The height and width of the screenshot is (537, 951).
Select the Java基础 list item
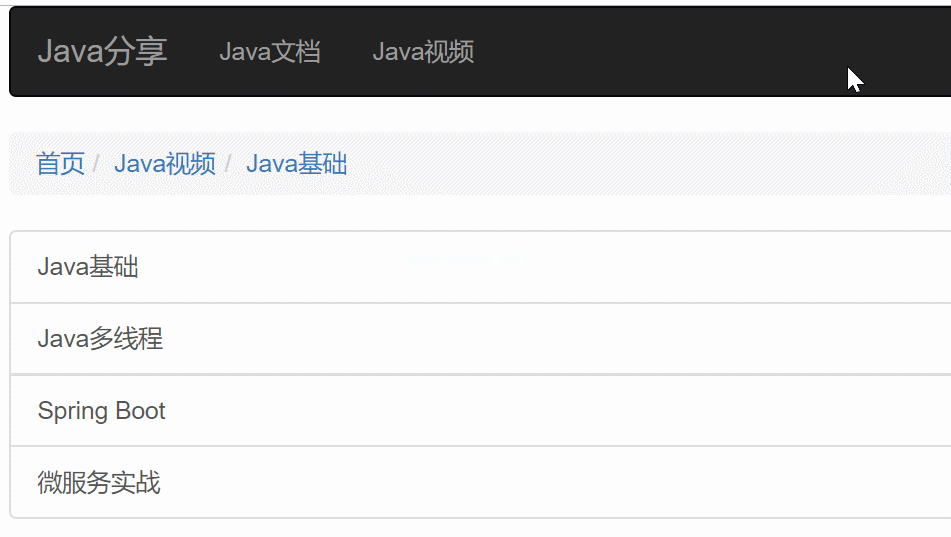[480, 267]
